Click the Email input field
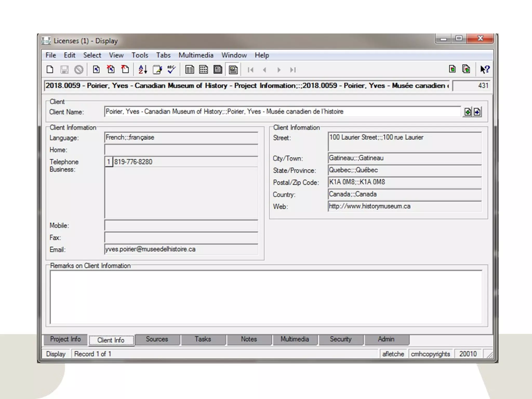 pos(181,249)
